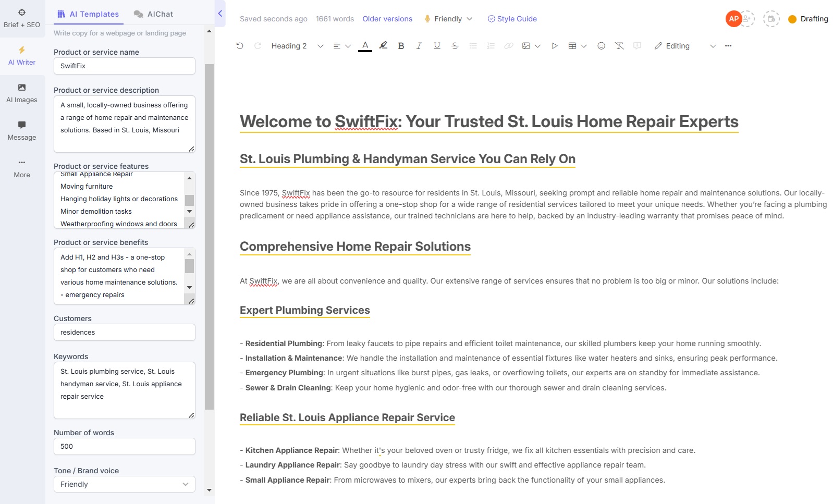This screenshot has height=504, width=833.
Task: Open the Friendly tone dropdown in header
Action: click(448, 19)
